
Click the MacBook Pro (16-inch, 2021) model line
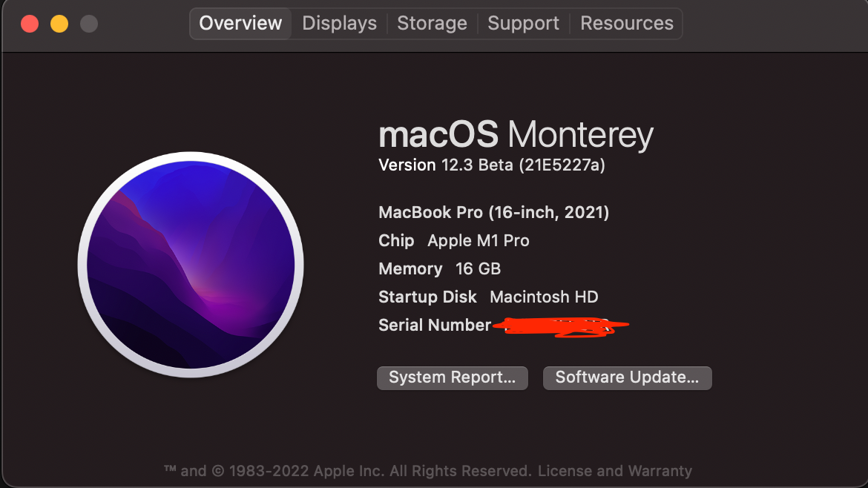[493, 213]
